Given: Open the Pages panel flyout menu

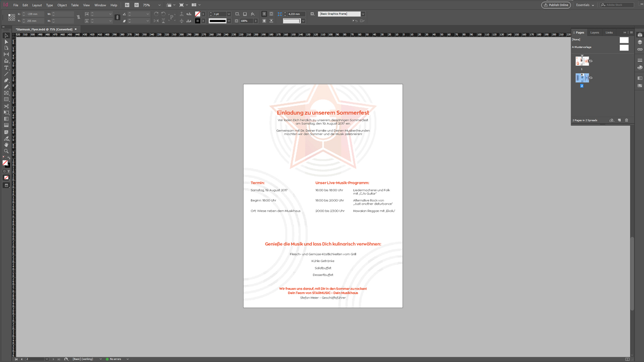Looking at the screenshot, I should [631, 32].
